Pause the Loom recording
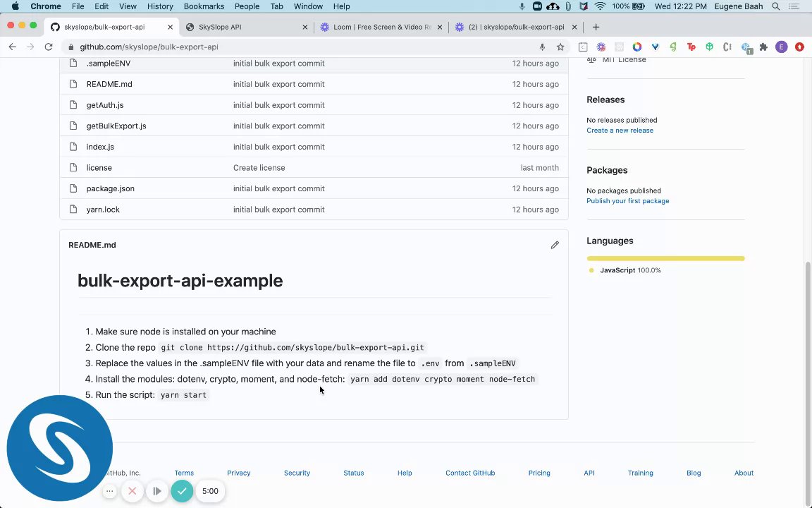 (x=157, y=491)
